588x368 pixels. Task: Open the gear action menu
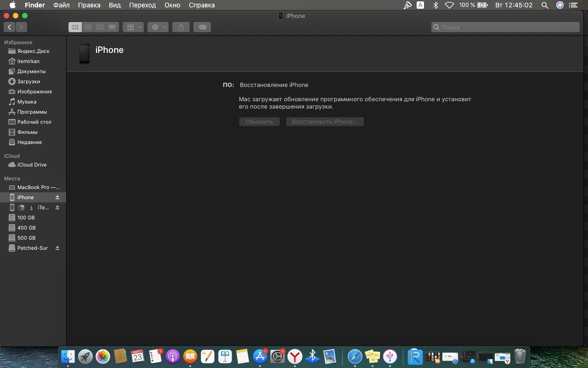pos(158,27)
